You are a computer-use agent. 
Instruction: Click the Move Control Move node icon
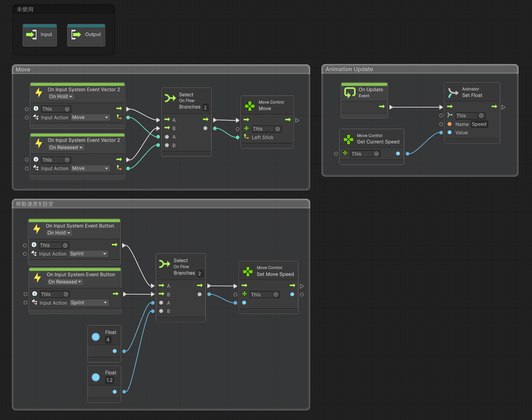click(250, 106)
